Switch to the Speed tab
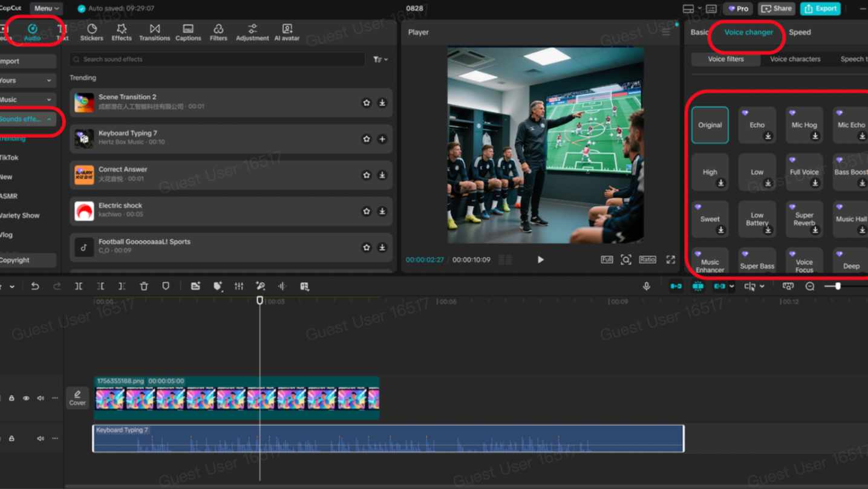868x489 pixels. (800, 32)
